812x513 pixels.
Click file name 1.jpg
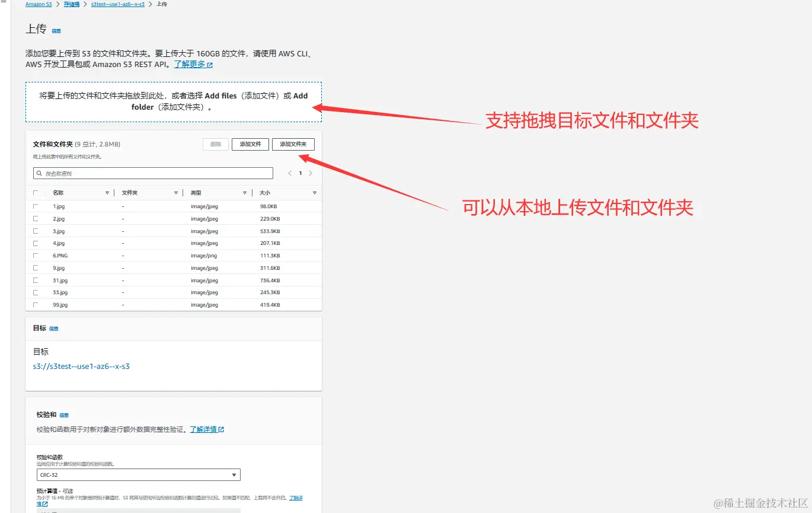58,206
